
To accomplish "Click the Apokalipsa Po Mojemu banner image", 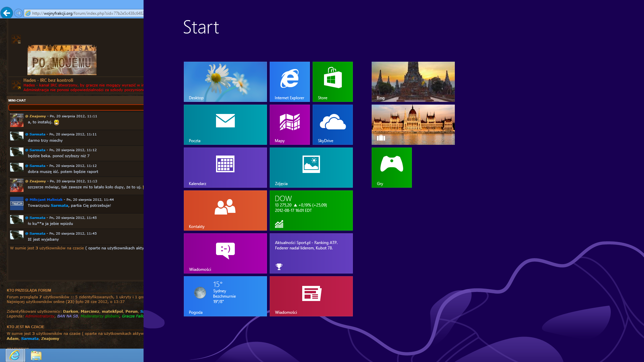I will [62, 60].
